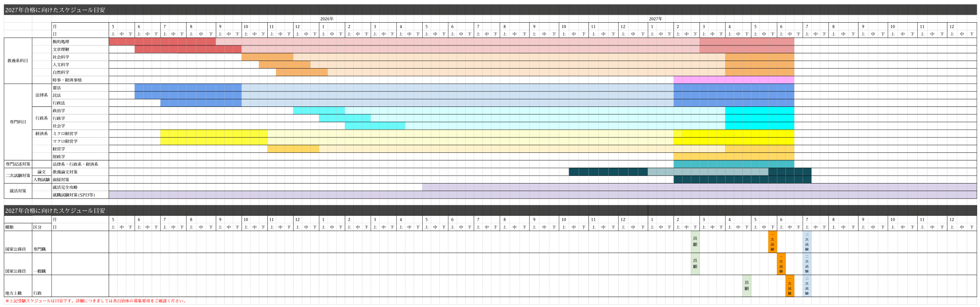This screenshot has width=980, height=307.
Task: Select the 時事・経済事情 row label
Action: 67,80
